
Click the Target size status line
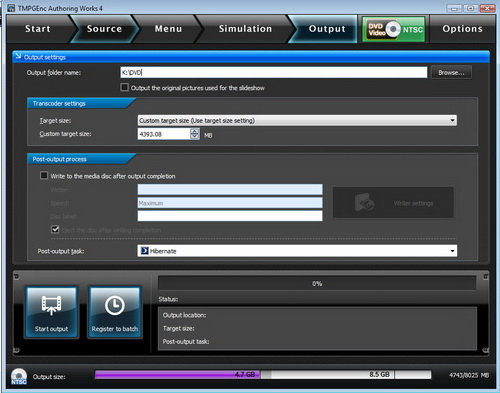click(x=178, y=328)
